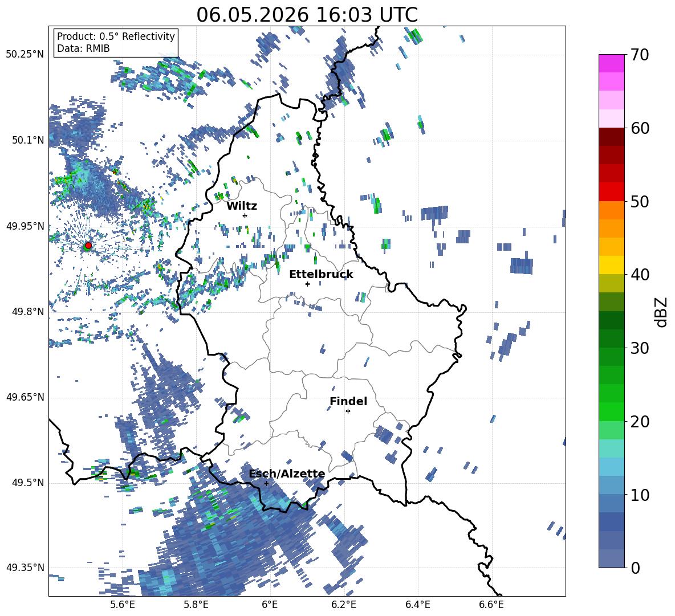The width and height of the screenshot is (675, 616).
Task: Pick the dark green 30 dBZ band
Action: [x=611, y=338]
